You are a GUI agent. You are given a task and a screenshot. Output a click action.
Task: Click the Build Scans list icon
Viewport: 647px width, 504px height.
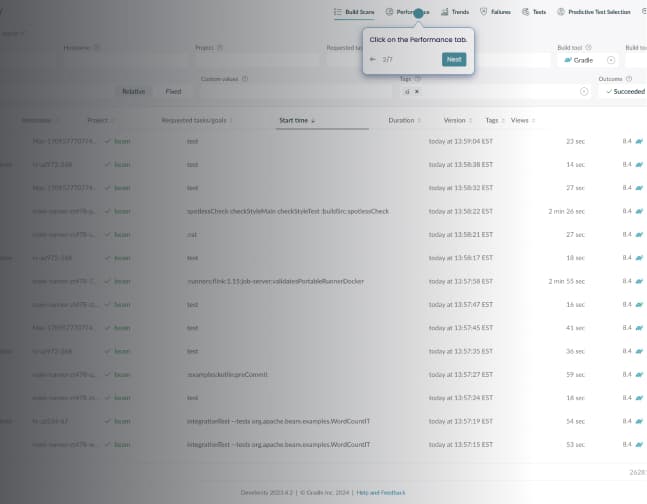tap(338, 12)
